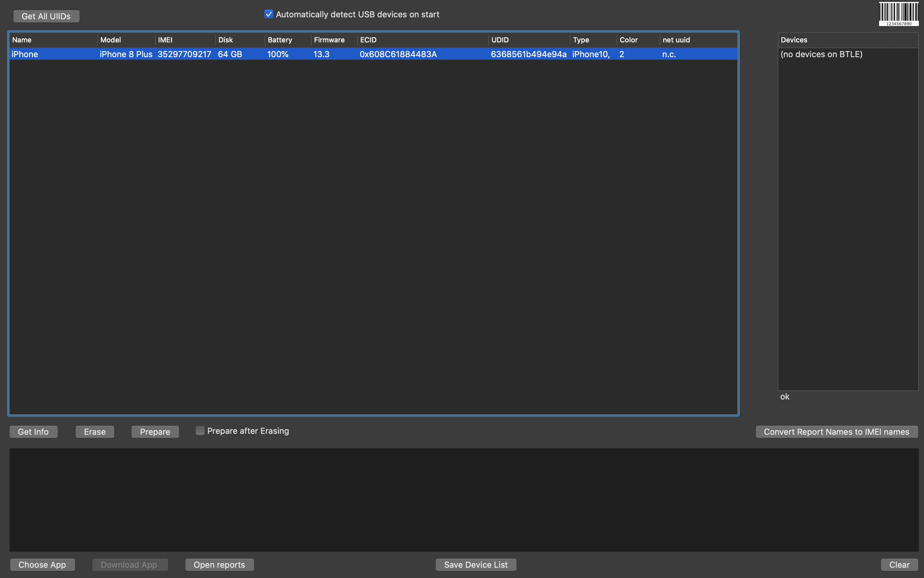924x578 pixels.
Task: Enable Prepare after Erasing checkbox
Action: click(200, 431)
